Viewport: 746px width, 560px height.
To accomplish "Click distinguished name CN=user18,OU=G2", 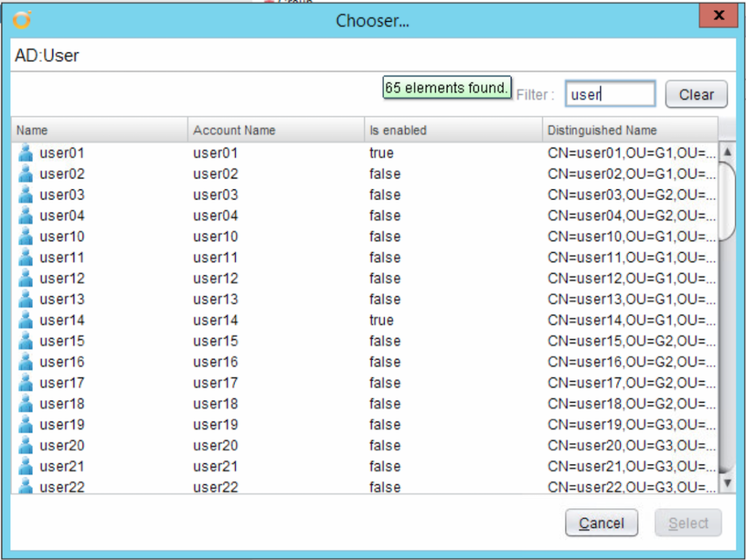I will (x=632, y=404).
